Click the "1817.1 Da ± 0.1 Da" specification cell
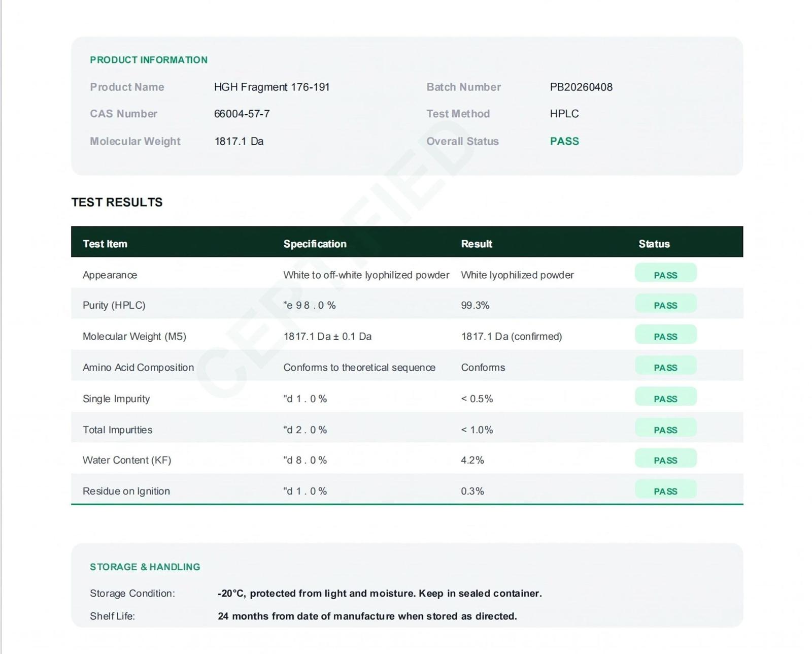 pos(327,336)
